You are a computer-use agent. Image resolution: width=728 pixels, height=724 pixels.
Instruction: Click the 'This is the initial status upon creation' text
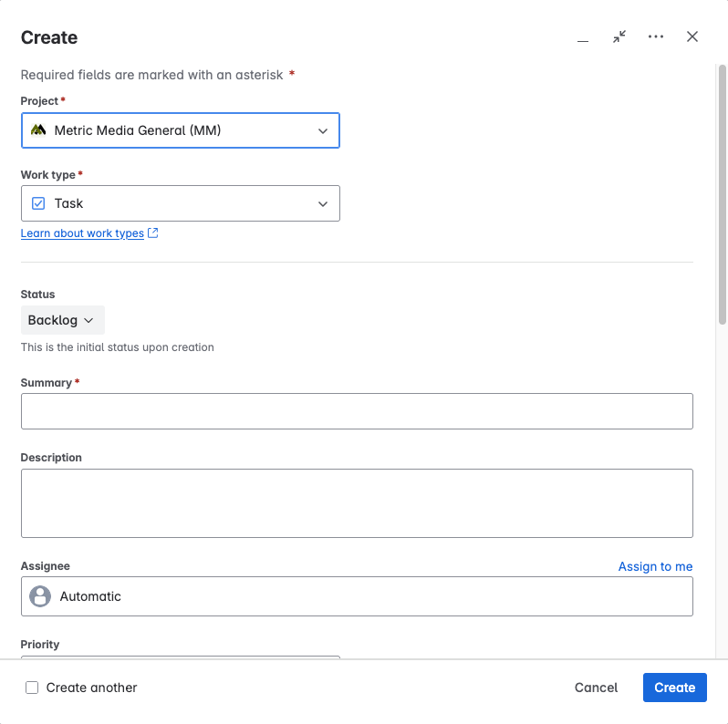tap(118, 347)
